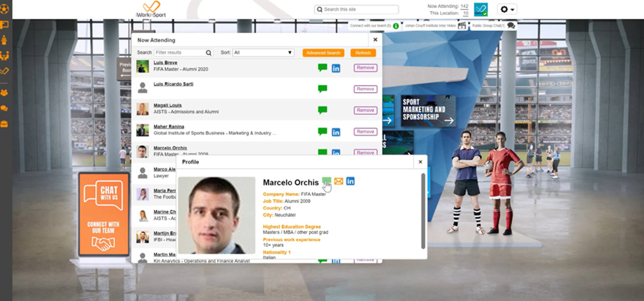This screenshot has height=301, width=644.
Task: Click Luis Breve's photo thumbnail
Action: pos(143,67)
